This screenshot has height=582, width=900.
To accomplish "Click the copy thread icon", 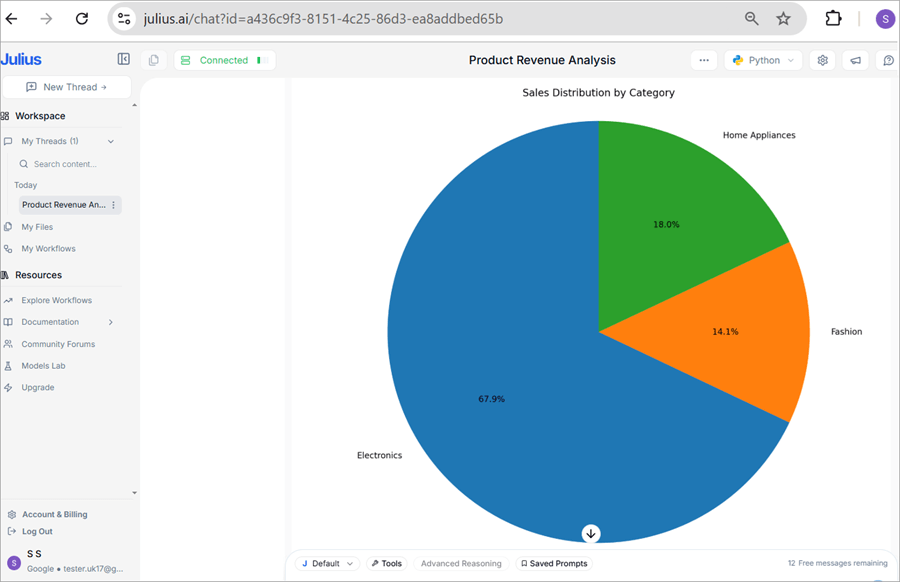I will point(153,60).
